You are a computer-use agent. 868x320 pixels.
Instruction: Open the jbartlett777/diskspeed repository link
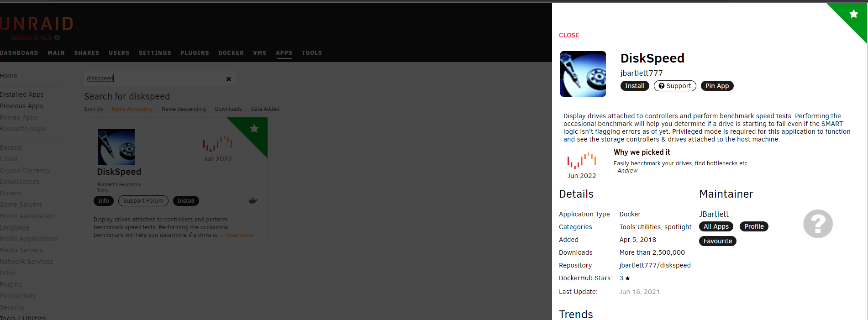pos(655,265)
